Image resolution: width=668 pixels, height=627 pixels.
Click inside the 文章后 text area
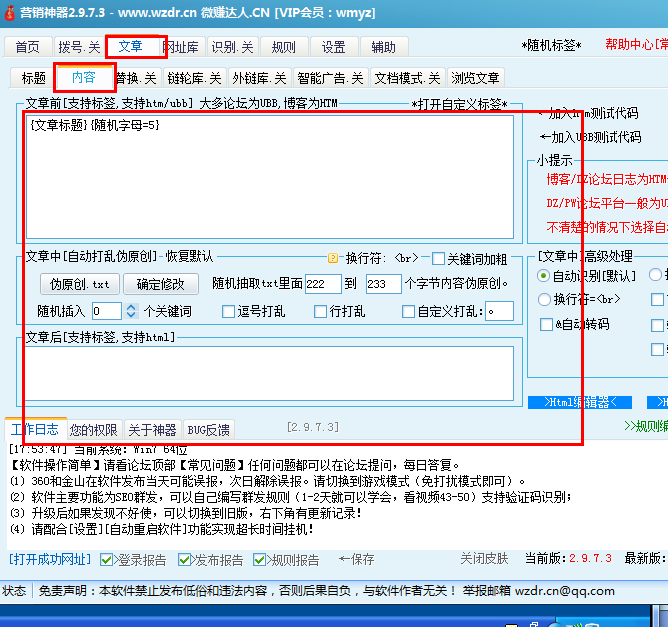pyautogui.click(x=270, y=374)
